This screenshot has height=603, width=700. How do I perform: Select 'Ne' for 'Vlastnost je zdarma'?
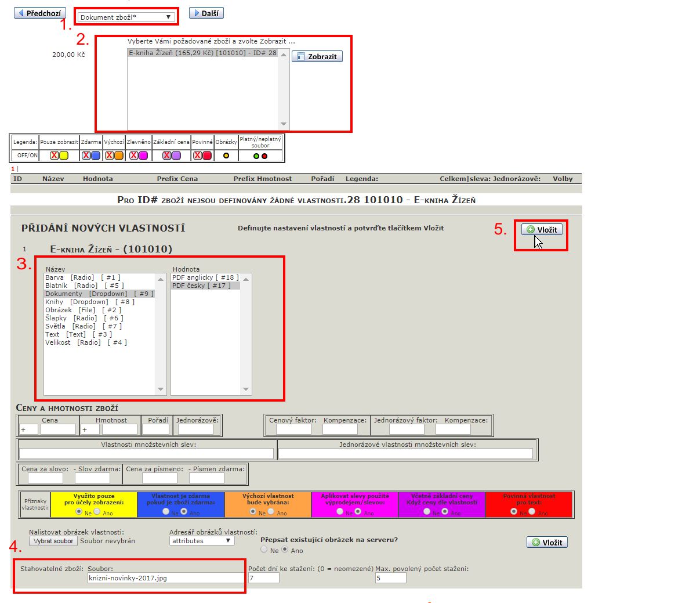pos(166,512)
